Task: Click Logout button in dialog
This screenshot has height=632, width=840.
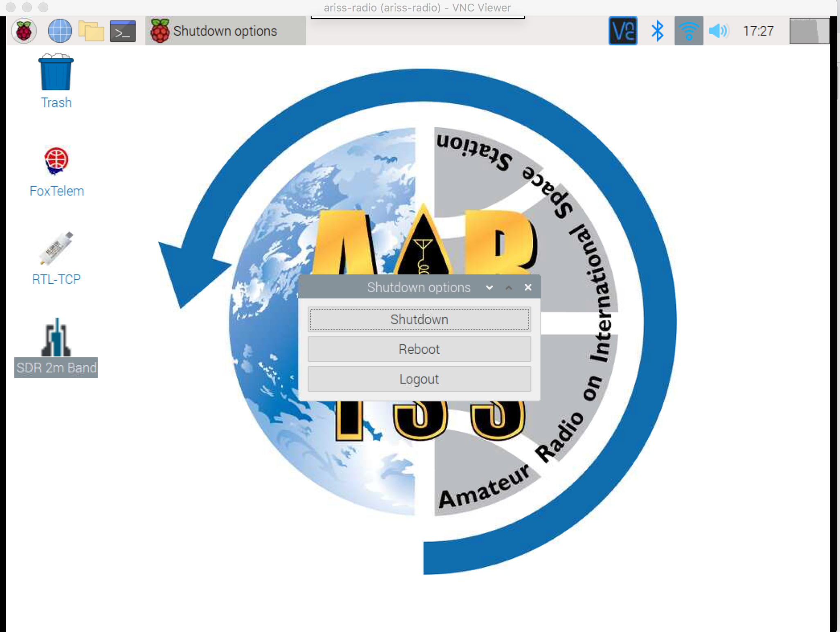Action: click(420, 379)
